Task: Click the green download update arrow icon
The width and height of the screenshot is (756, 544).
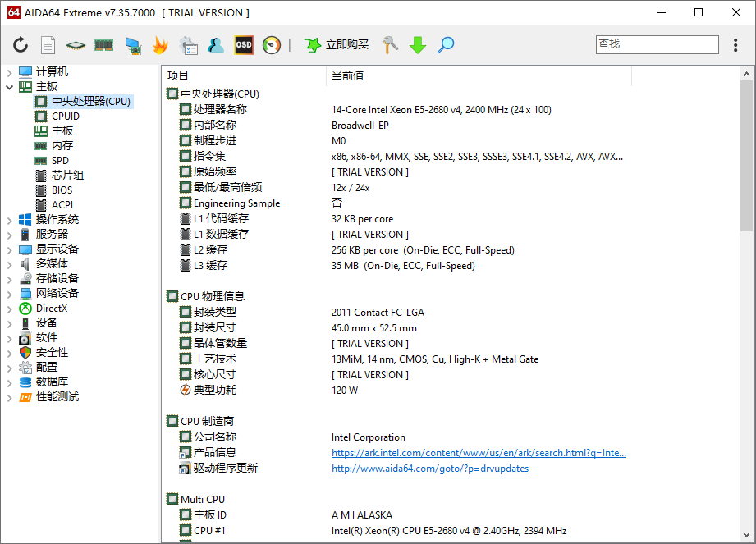Action: coord(417,45)
